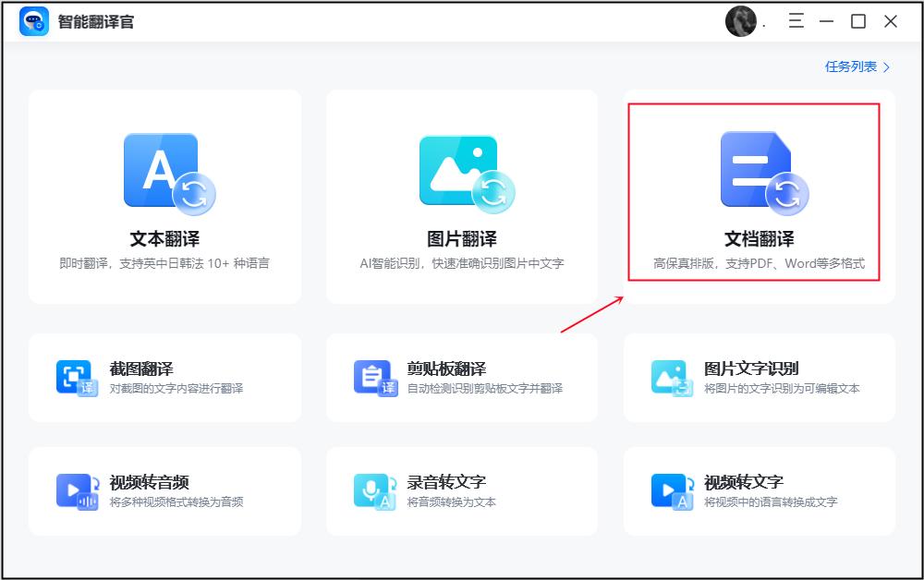Select the 剪贴板翻译 clipboard translation icon

(374, 376)
